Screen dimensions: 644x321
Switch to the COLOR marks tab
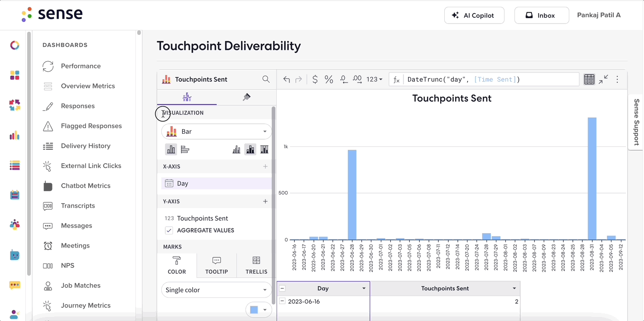point(177,265)
